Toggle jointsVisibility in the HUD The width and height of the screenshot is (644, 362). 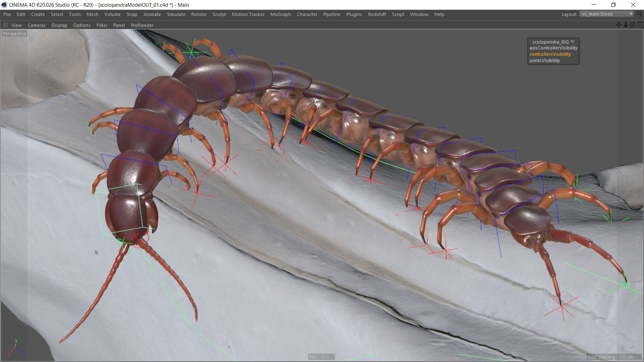point(544,61)
